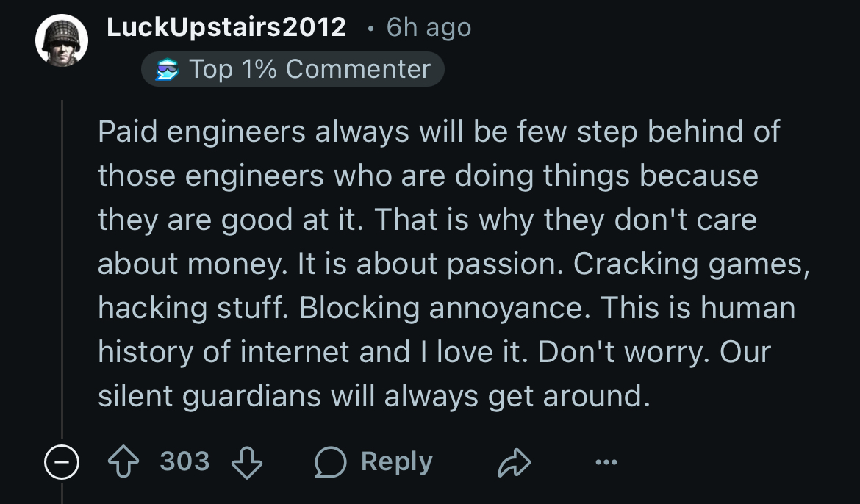Click the goggles icon in commenter badge

[x=167, y=69]
